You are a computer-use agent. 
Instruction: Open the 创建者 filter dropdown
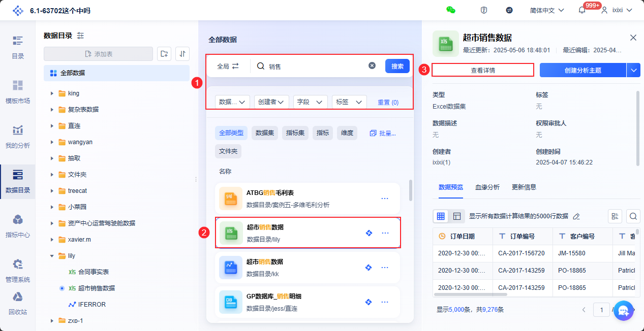tap(271, 102)
